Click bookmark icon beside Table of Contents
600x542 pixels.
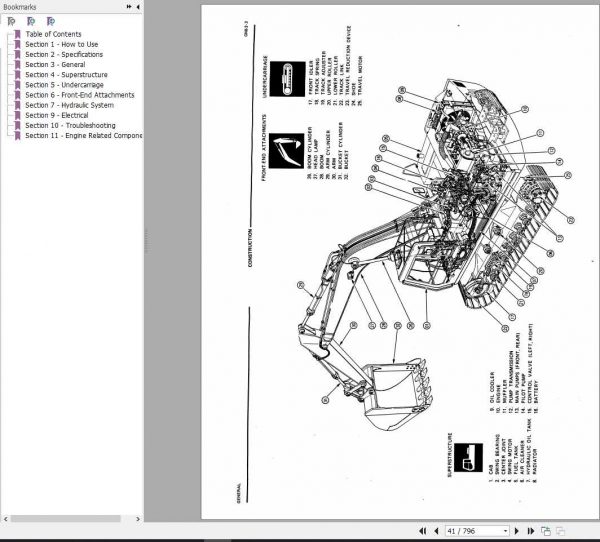17,34
